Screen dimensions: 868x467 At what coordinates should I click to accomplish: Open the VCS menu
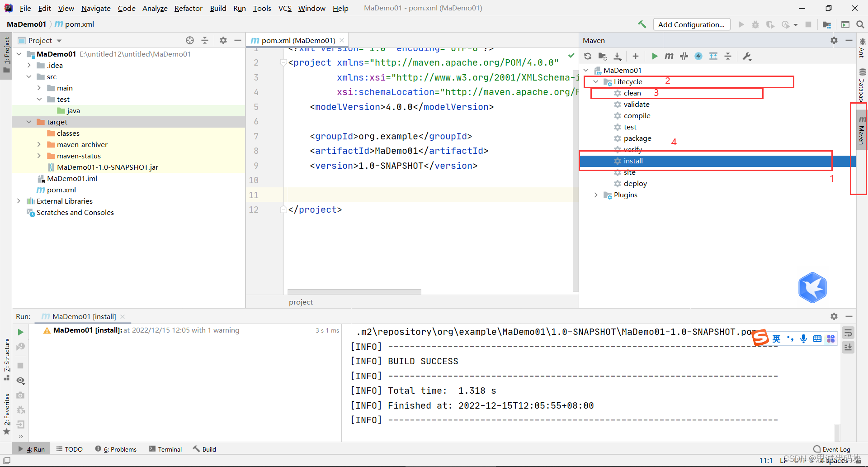[285, 8]
